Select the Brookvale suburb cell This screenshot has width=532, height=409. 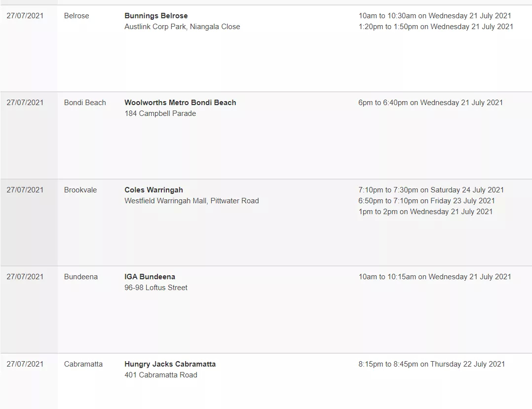[x=80, y=190]
